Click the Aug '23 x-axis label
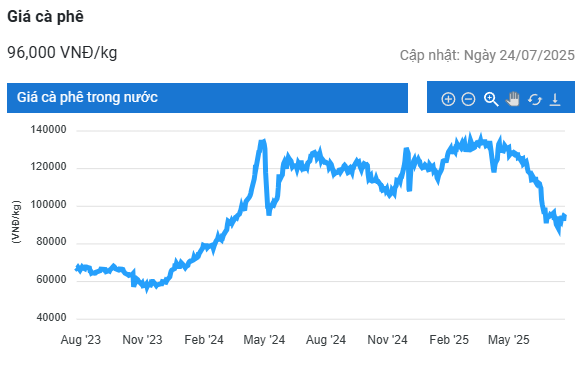The image size is (585, 365). pyautogui.click(x=81, y=340)
